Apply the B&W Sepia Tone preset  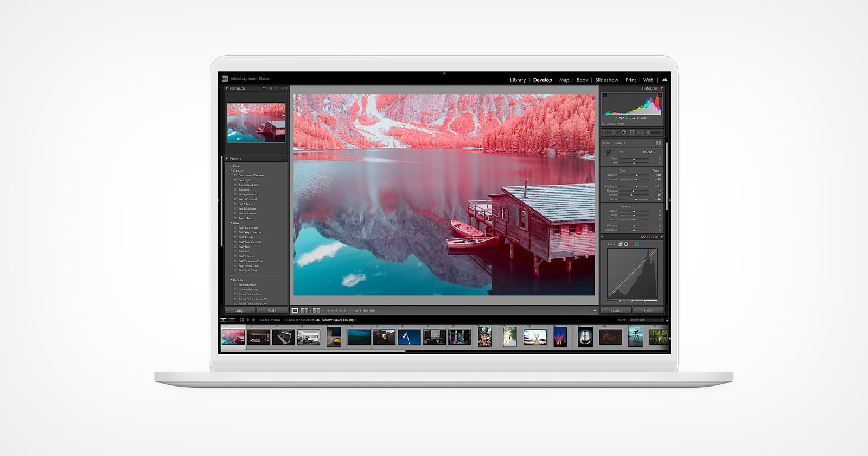click(248, 266)
